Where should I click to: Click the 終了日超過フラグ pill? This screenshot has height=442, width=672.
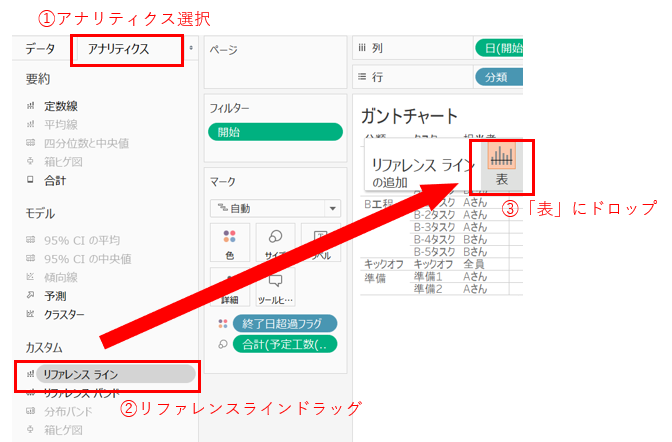click(x=285, y=324)
